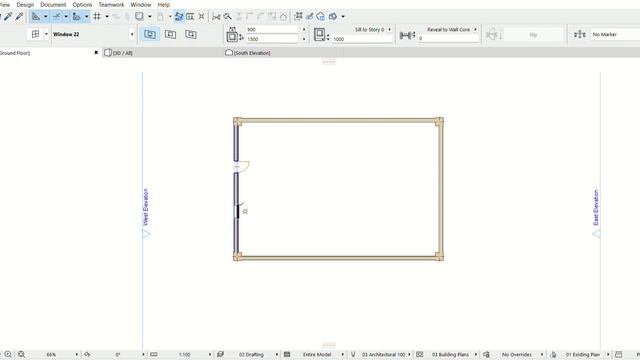Click the find and select magnifier icon
Screen dimensions: 640x360
[227, 16]
